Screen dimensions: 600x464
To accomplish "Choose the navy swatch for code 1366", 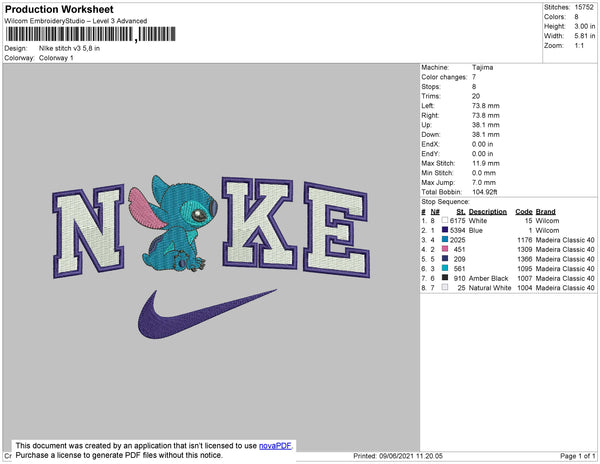I will (x=445, y=259).
